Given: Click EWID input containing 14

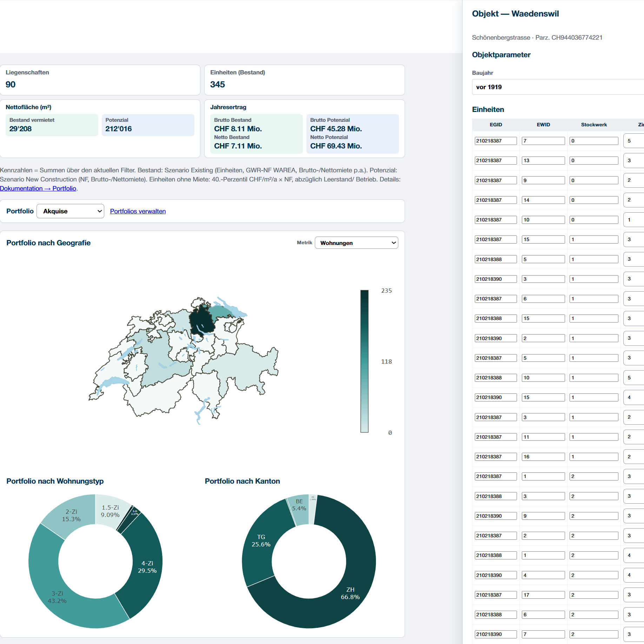Looking at the screenshot, I should pos(543,200).
